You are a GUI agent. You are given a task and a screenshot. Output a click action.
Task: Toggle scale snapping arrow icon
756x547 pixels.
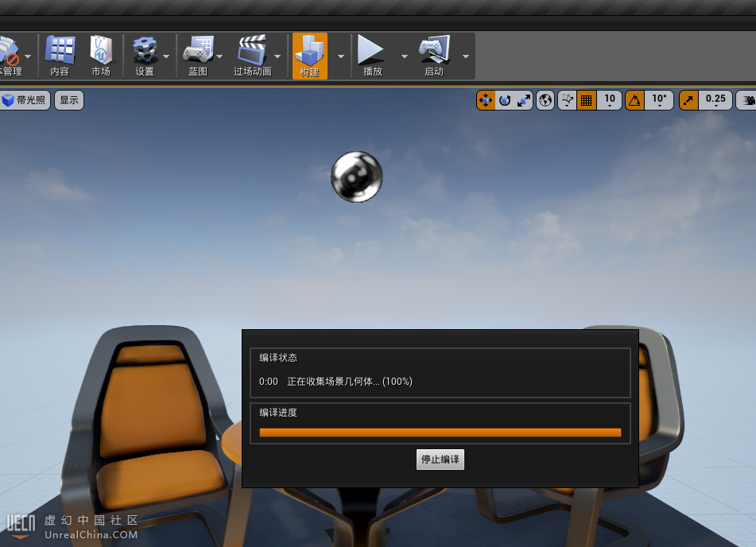click(688, 100)
